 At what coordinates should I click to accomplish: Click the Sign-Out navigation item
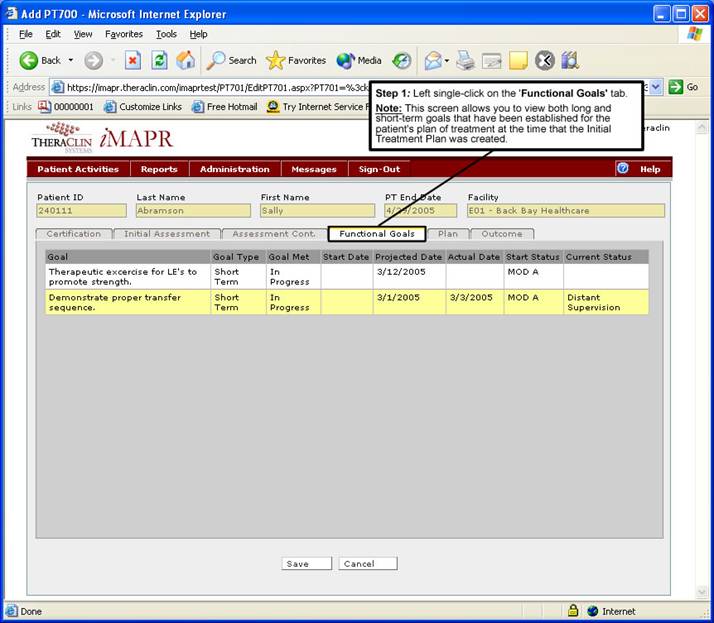coord(379,169)
